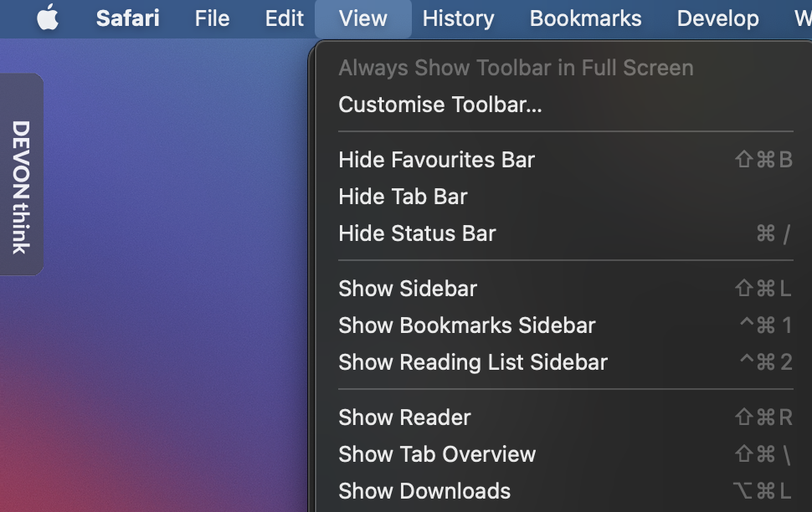
Task: Choose Show Bookmarks Sidebar
Action: (566, 325)
